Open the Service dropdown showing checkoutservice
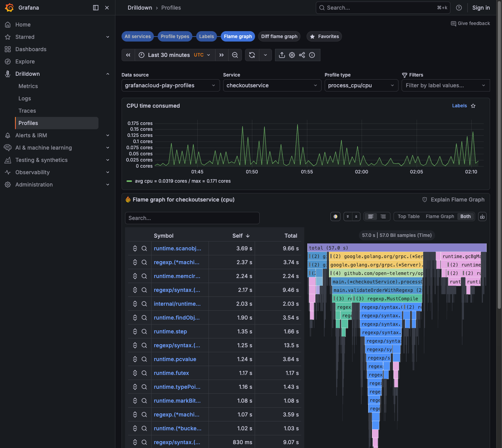 point(272,85)
